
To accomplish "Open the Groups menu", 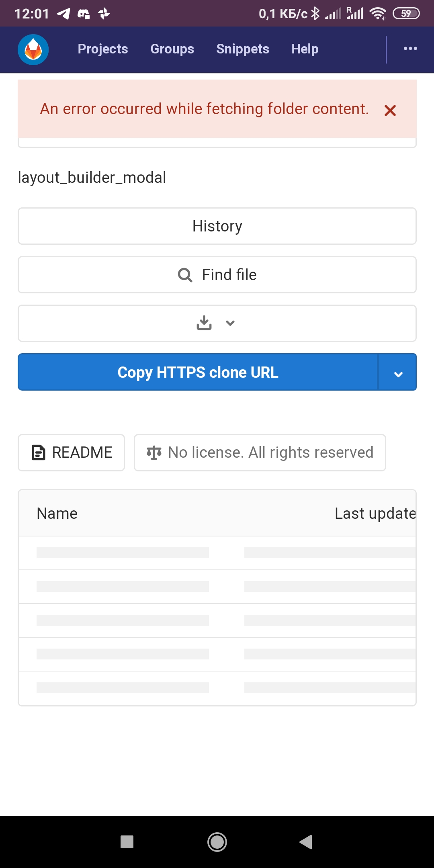I will point(172,49).
